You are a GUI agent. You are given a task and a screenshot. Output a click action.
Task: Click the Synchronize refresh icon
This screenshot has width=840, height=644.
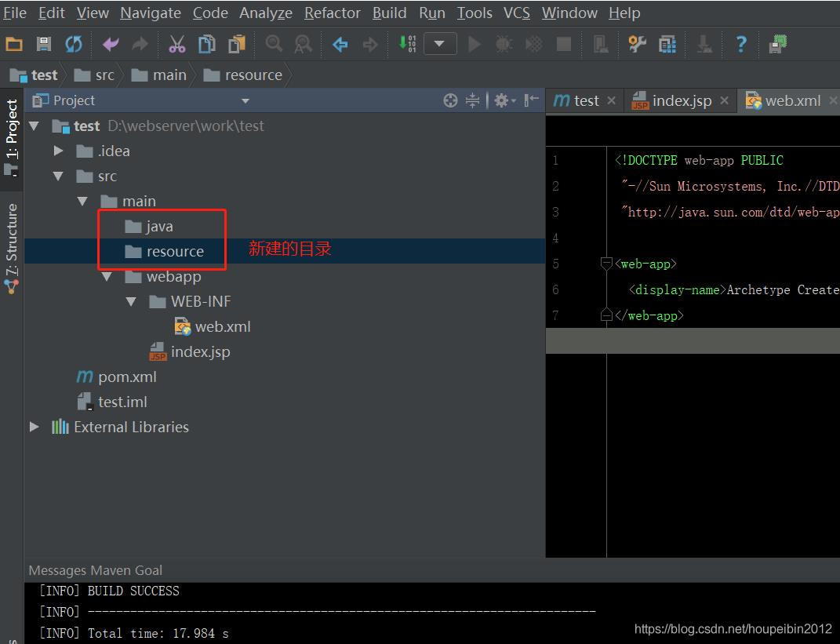coord(74,44)
